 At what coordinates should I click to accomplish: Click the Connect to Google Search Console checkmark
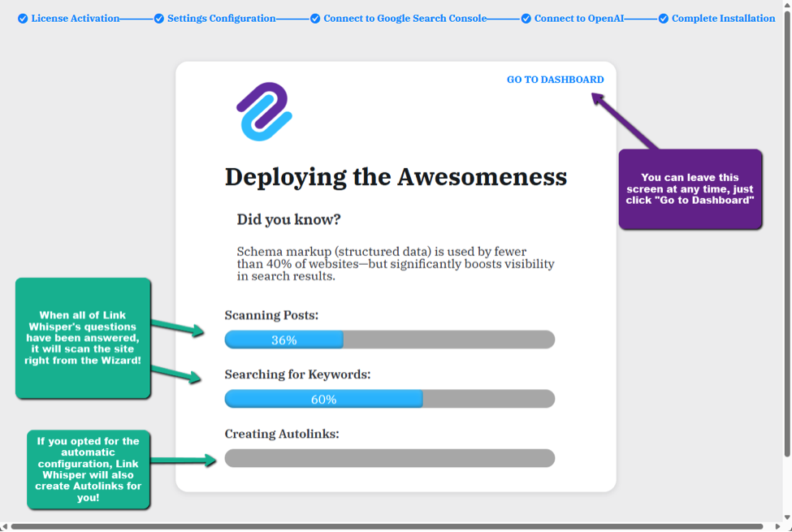click(x=315, y=19)
